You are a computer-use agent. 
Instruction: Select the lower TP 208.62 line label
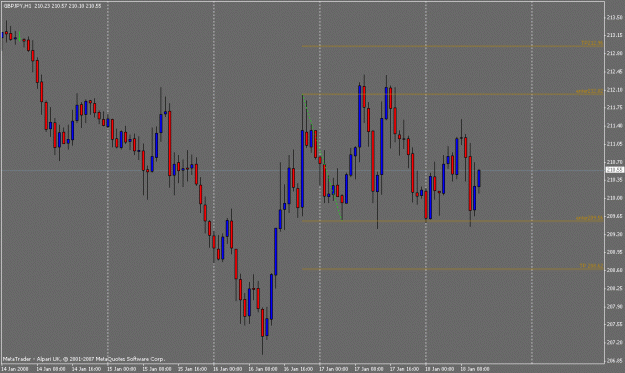coord(591,266)
